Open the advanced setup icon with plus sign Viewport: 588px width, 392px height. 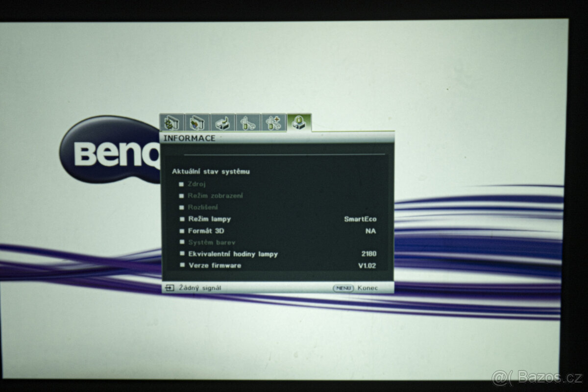click(x=272, y=122)
